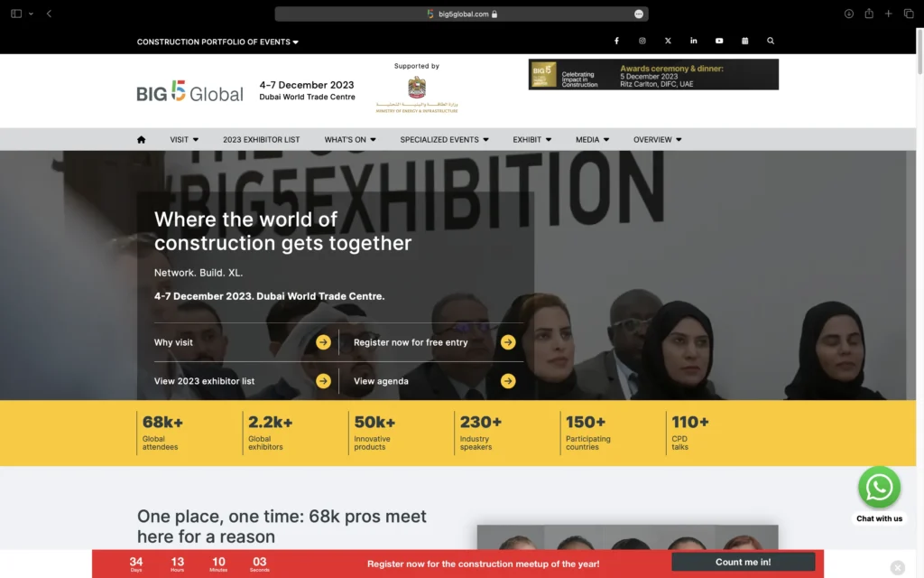Click the page options ellipsis in address bar
Viewport: 924px width, 578px height.
[638, 14]
